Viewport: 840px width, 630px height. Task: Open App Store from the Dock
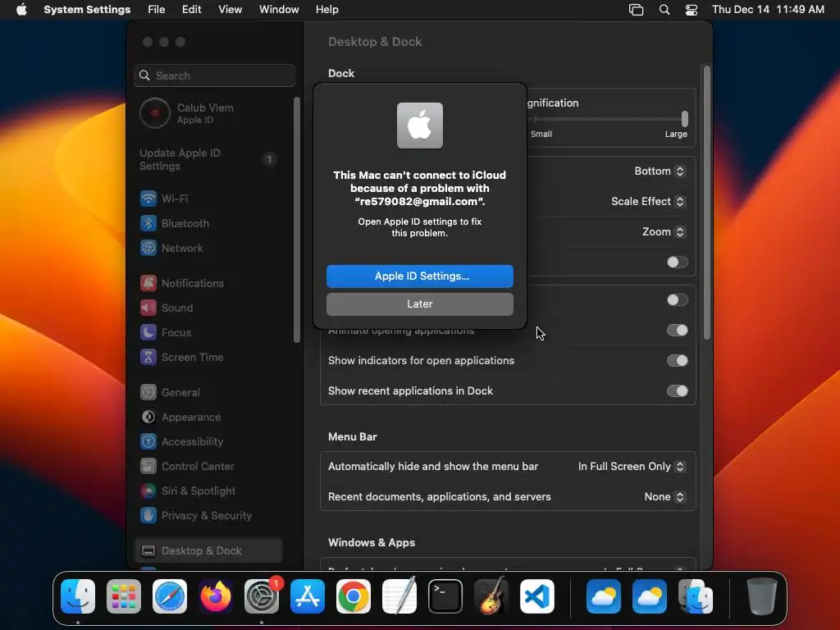pos(308,596)
